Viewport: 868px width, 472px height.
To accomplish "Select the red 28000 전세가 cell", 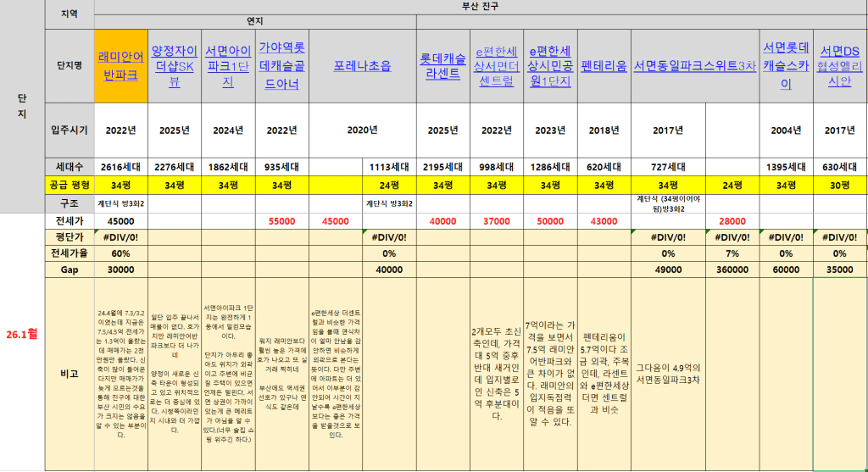I will [732, 221].
